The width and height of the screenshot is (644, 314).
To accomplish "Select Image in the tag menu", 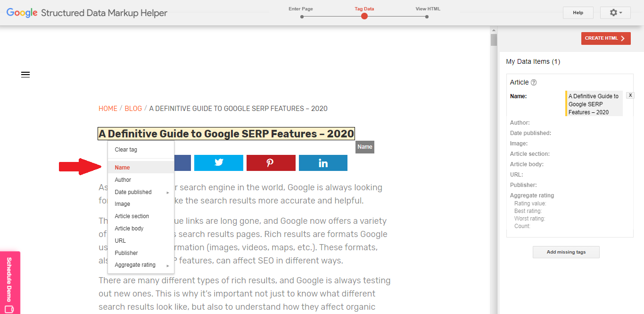I will point(141,204).
